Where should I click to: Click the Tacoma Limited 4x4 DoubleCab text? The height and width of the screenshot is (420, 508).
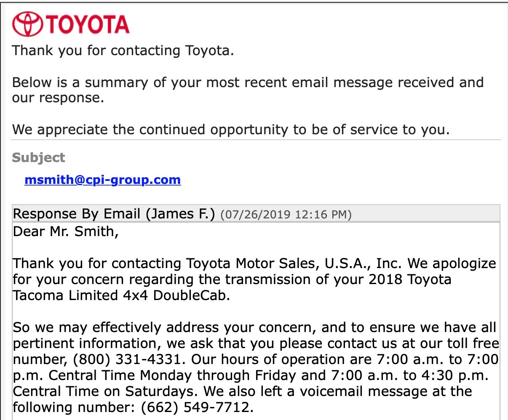122,295
